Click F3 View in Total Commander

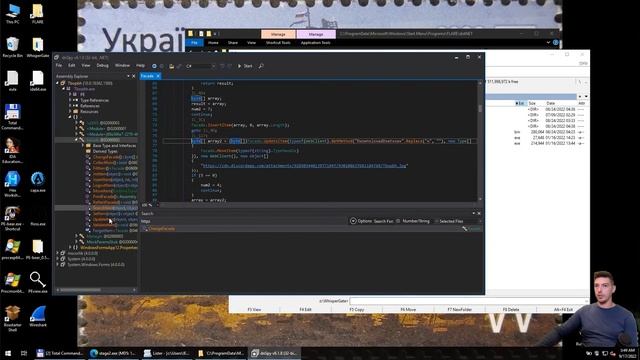pyautogui.click(x=254, y=310)
